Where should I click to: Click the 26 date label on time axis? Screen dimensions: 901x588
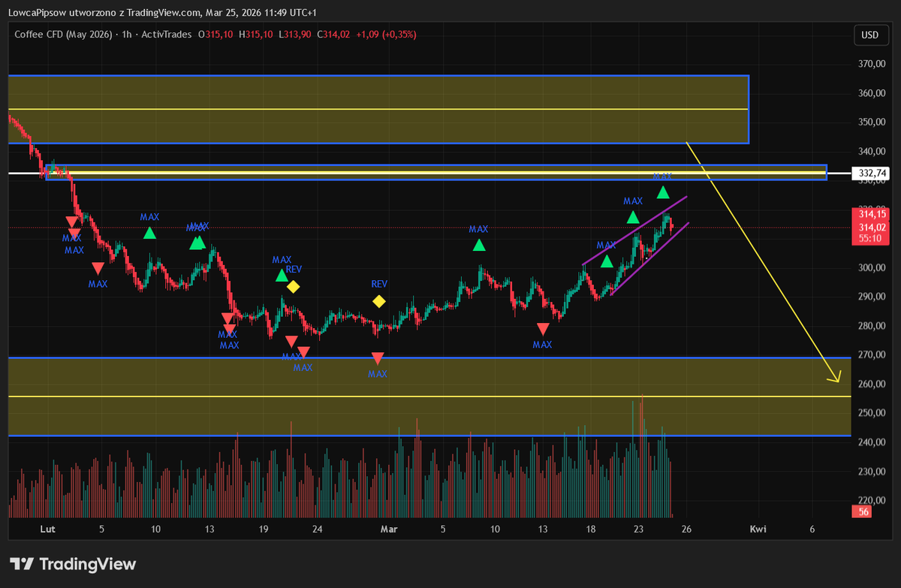(x=686, y=529)
